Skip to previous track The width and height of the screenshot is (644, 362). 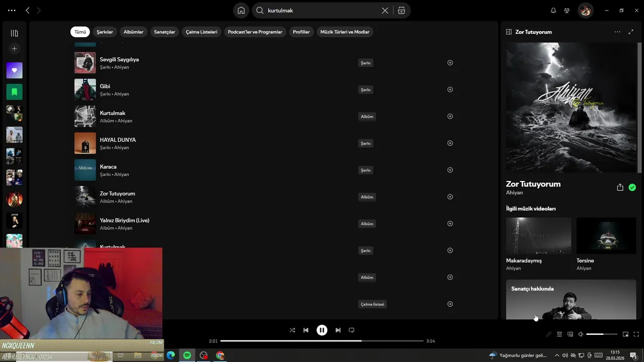(x=306, y=330)
